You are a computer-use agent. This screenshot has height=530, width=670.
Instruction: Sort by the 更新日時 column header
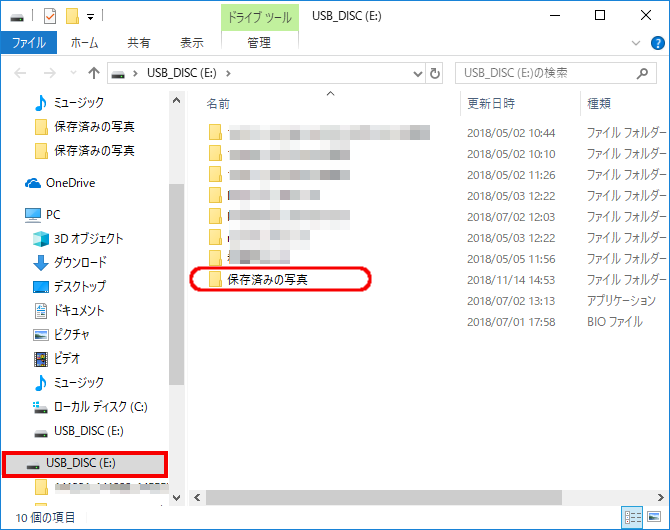(x=491, y=104)
